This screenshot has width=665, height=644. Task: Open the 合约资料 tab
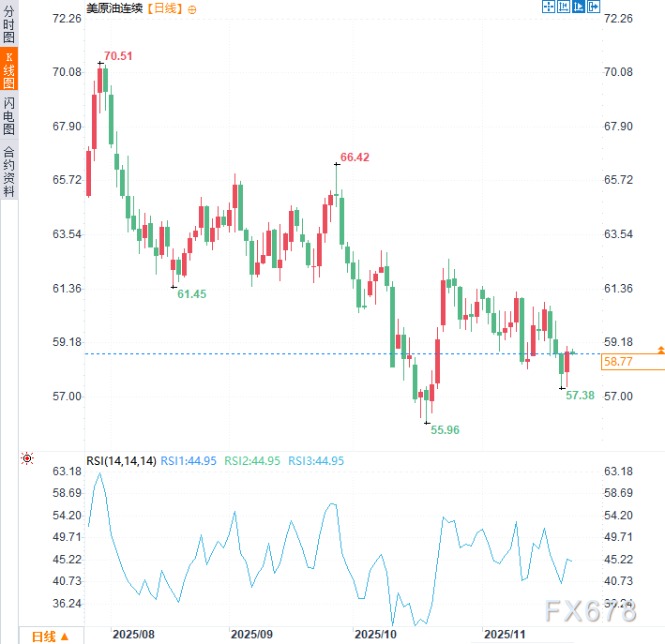8,170
